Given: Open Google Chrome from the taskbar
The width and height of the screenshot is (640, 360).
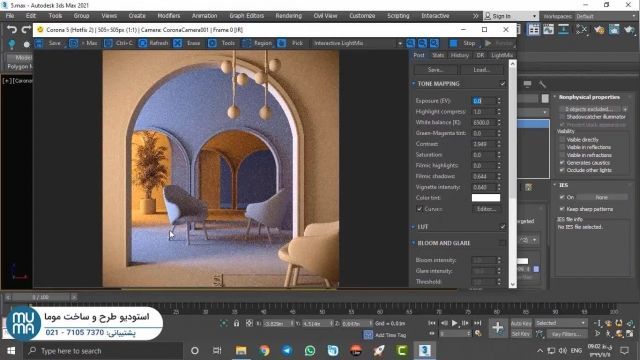Looking at the screenshot, I should [x=264, y=351].
